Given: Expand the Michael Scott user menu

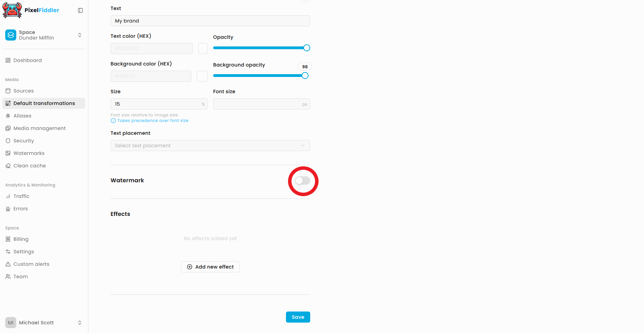Looking at the screenshot, I should pos(79,323).
